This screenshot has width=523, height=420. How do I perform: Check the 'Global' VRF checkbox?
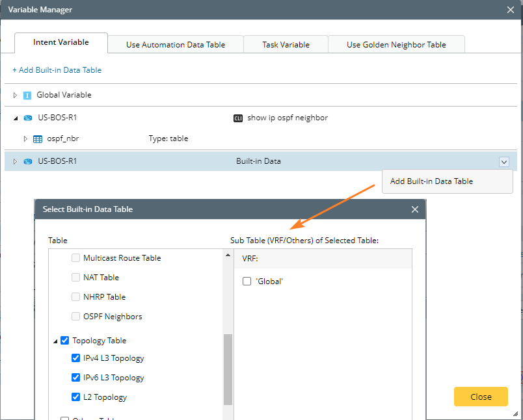point(247,282)
